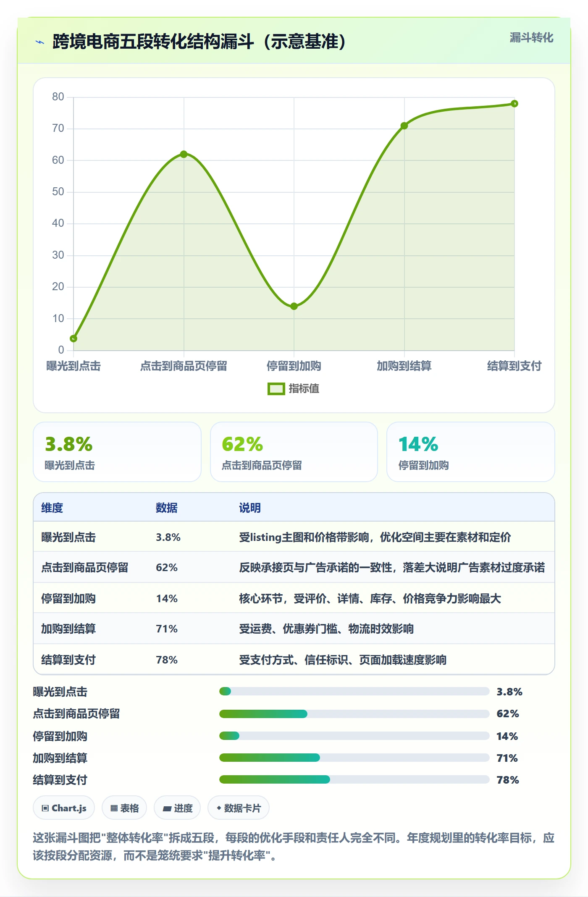This screenshot has width=588, height=897.
Task: Select the 点击到商品页停留 table row cell
Action: click(x=85, y=567)
